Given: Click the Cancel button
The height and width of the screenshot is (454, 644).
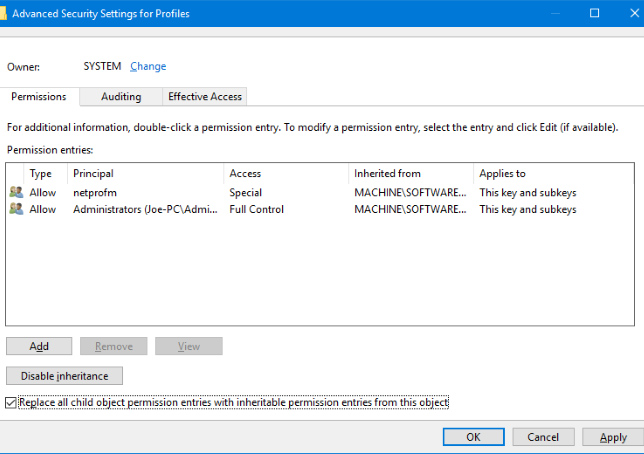Looking at the screenshot, I should tap(543, 437).
